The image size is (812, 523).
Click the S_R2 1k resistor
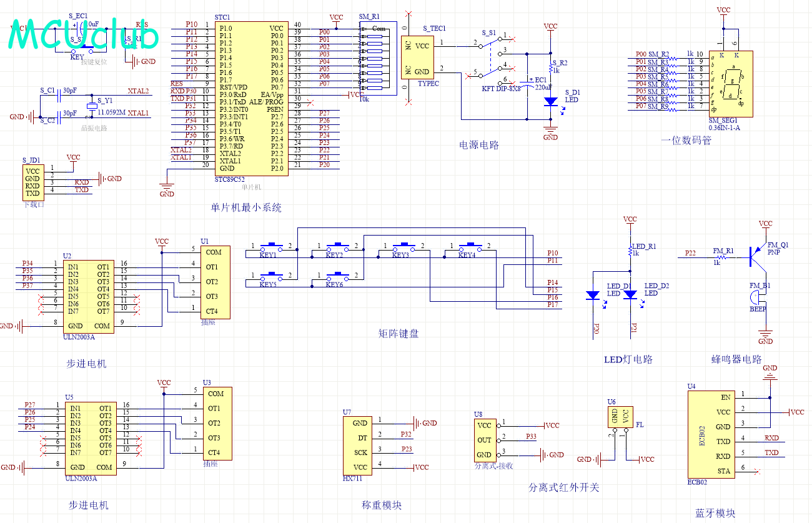[x=550, y=67]
